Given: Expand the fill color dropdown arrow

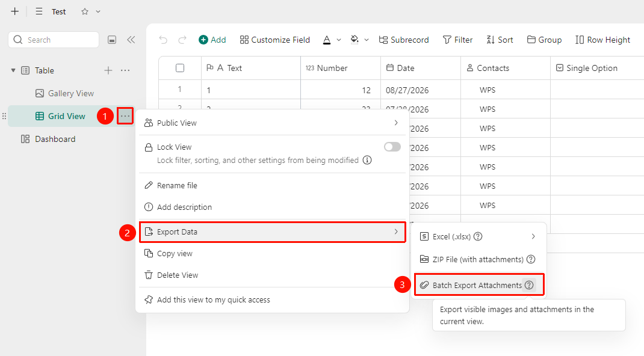Looking at the screenshot, I should [367, 40].
